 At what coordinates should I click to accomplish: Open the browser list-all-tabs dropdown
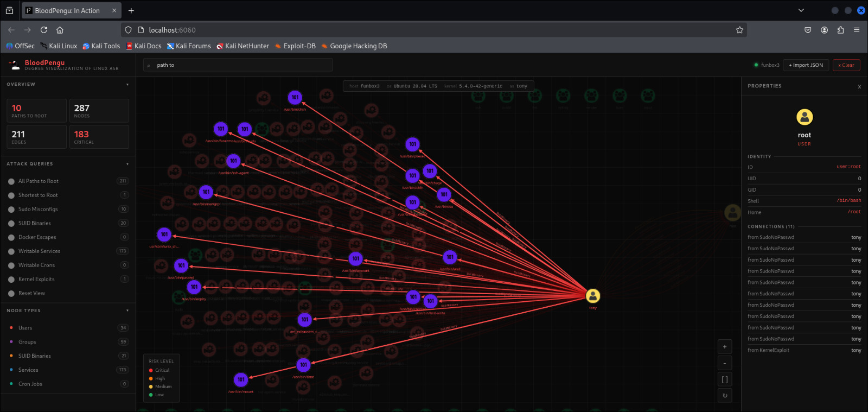801,10
